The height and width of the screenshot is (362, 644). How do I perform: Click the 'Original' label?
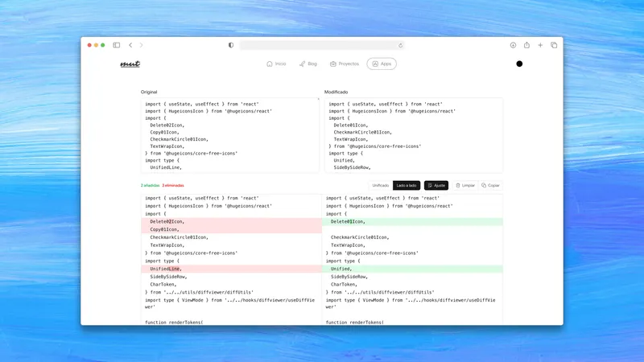pyautogui.click(x=149, y=92)
